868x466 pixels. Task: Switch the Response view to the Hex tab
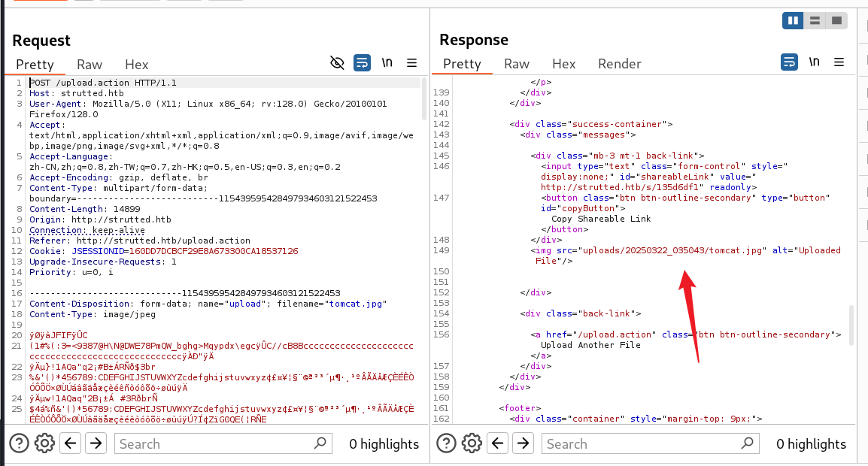(x=563, y=64)
